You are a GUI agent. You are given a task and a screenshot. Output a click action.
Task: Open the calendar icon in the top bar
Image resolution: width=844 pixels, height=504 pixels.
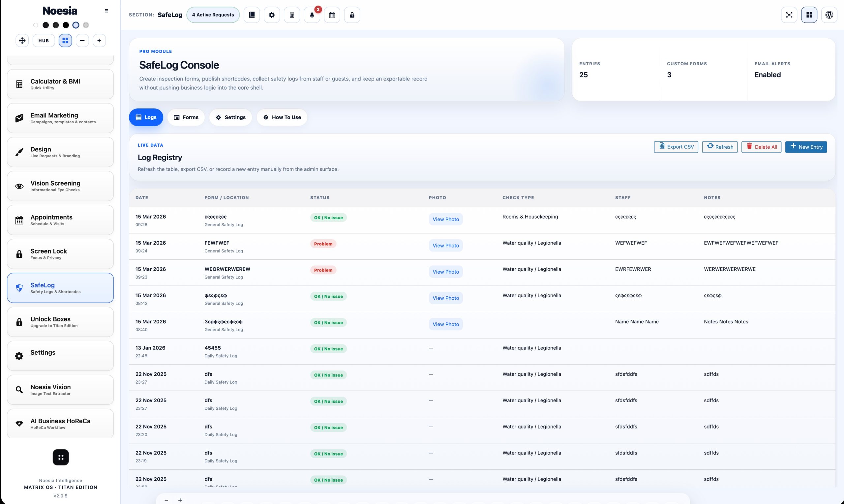point(332,15)
